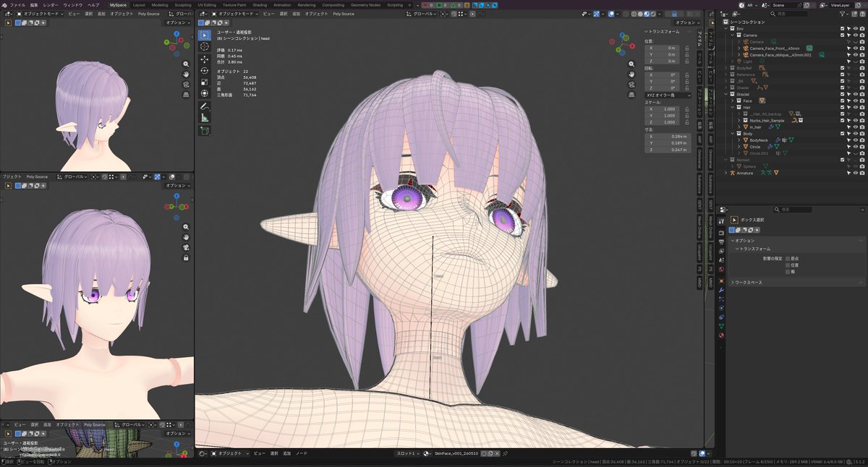Expand the Face collection in outliner
Image resolution: width=868 pixels, height=467 pixels.
coord(733,100)
